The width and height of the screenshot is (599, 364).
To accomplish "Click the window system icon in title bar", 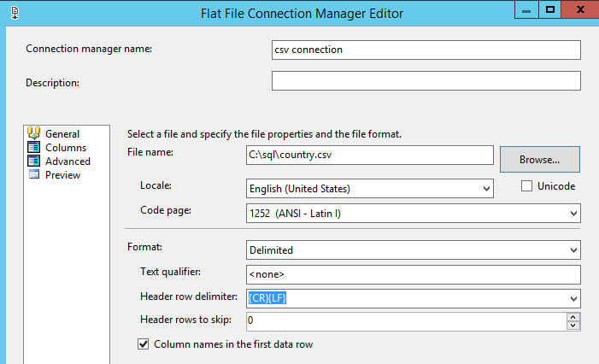I will point(10,13).
